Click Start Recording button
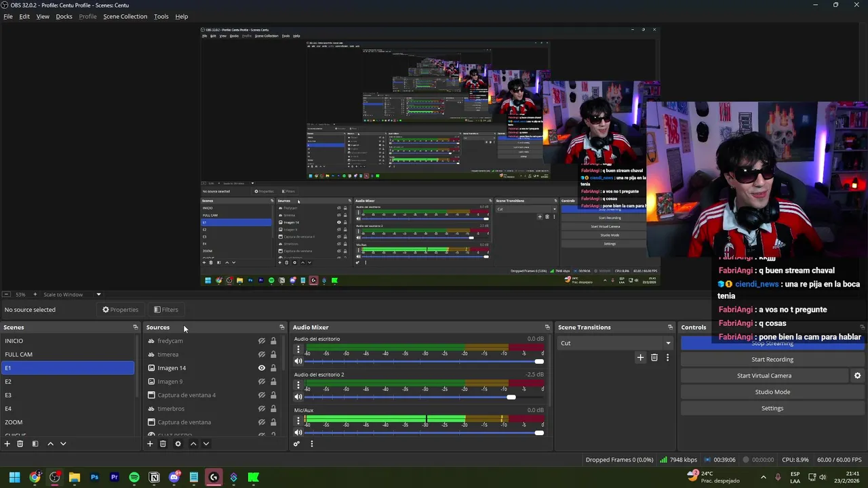Image resolution: width=868 pixels, height=488 pixels. coord(772,359)
